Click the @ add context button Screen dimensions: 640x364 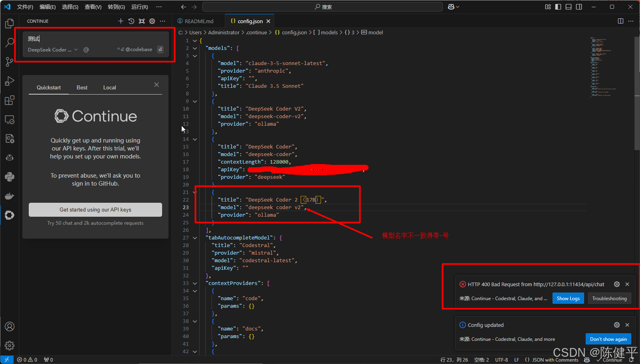86,50
